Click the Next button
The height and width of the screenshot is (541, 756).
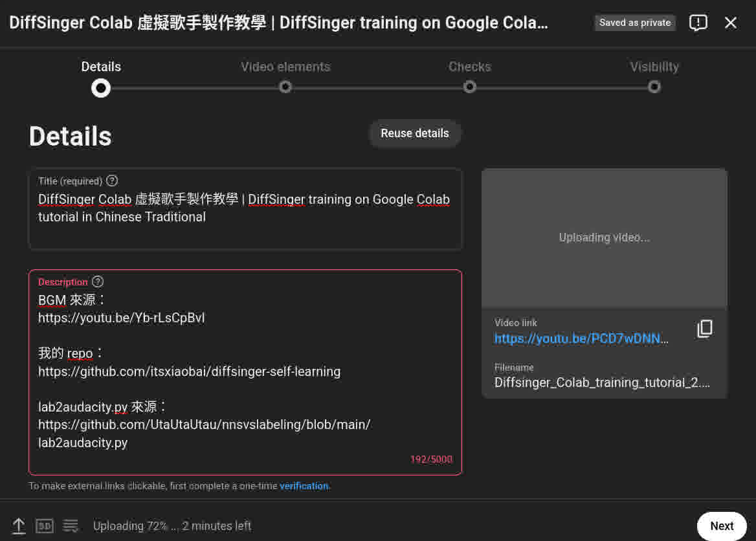pos(722,526)
